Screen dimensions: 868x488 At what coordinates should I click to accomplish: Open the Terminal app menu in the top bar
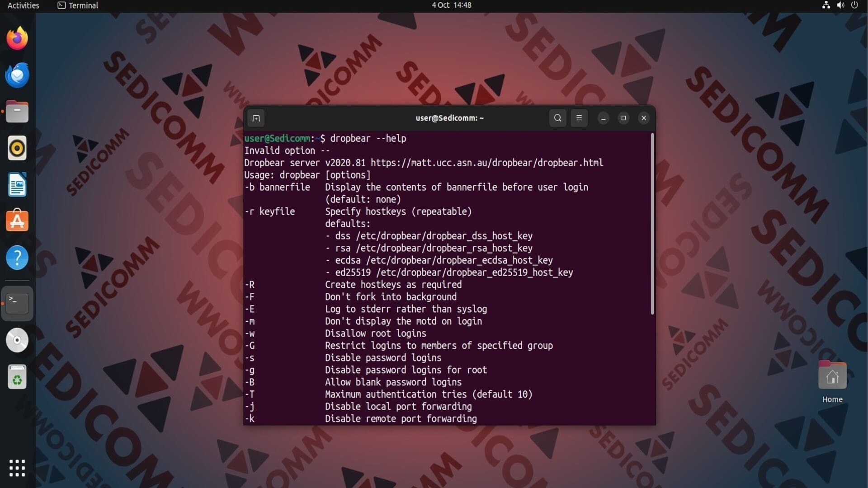coord(78,5)
